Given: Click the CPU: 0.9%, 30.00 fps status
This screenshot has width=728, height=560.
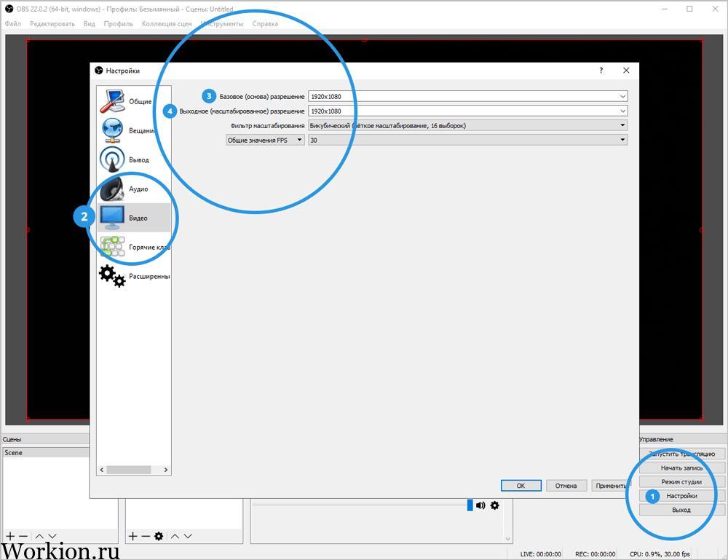Looking at the screenshot, I should tap(660, 554).
